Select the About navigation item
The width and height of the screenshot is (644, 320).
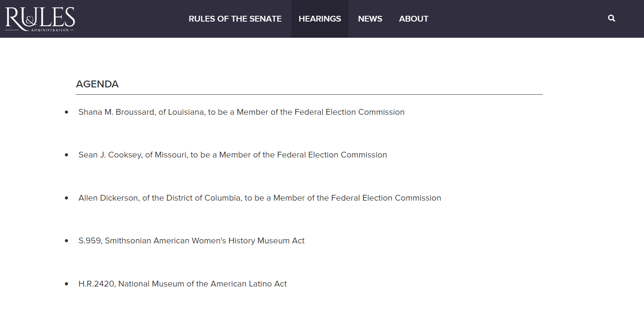[x=413, y=19]
